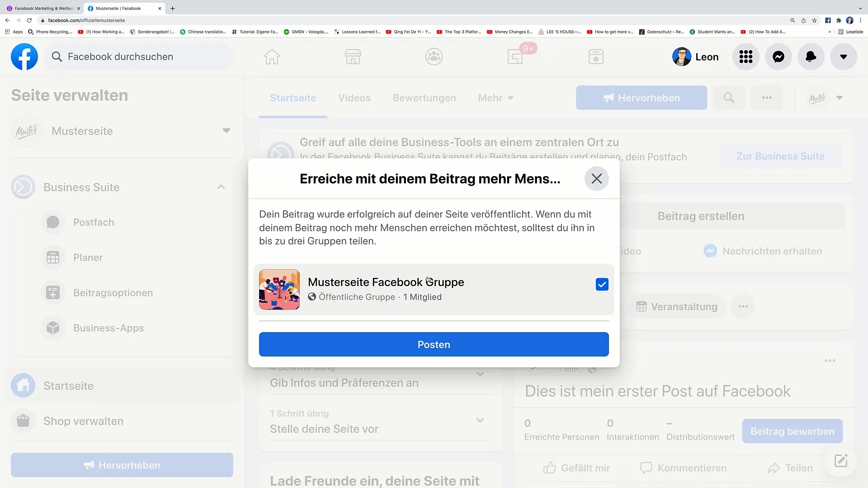Open account dropdown arrow in top bar
Screen dimensions: 868x488
(x=844, y=57)
